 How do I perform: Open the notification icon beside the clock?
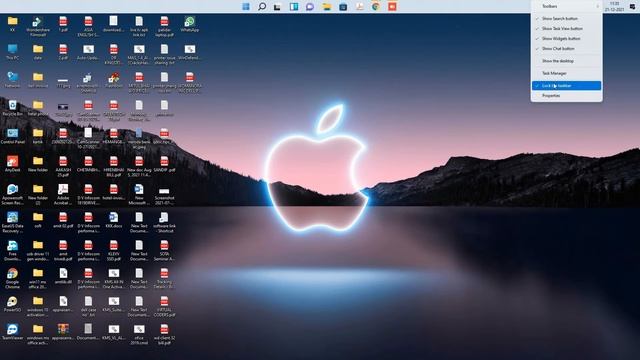(x=632, y=6)
